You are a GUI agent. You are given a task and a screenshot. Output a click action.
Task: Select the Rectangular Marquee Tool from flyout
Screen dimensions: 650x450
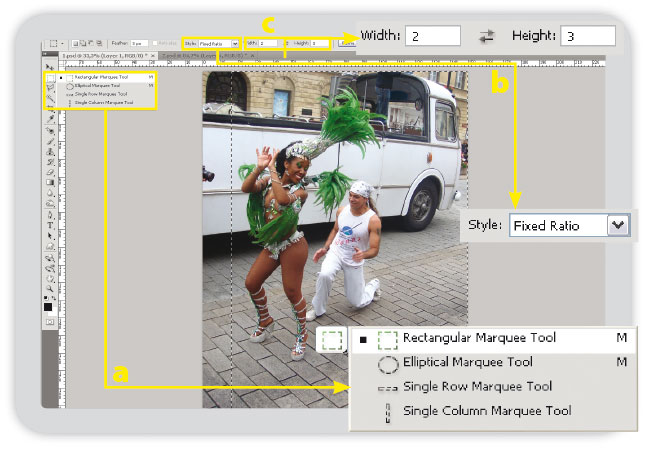coord(478,339)
